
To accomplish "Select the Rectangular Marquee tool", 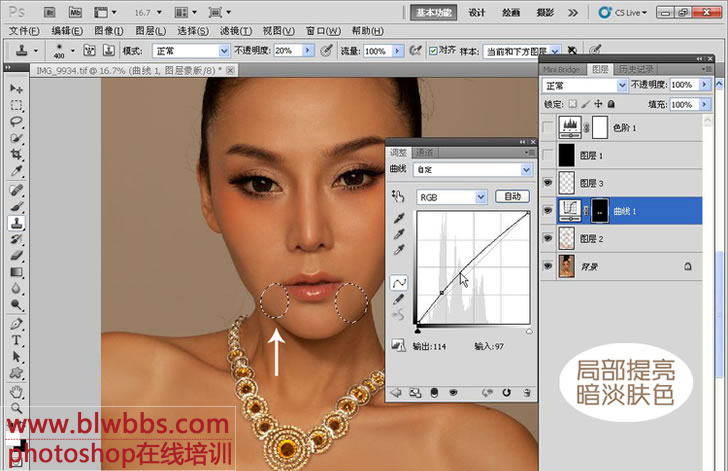I will pos(16,105).
